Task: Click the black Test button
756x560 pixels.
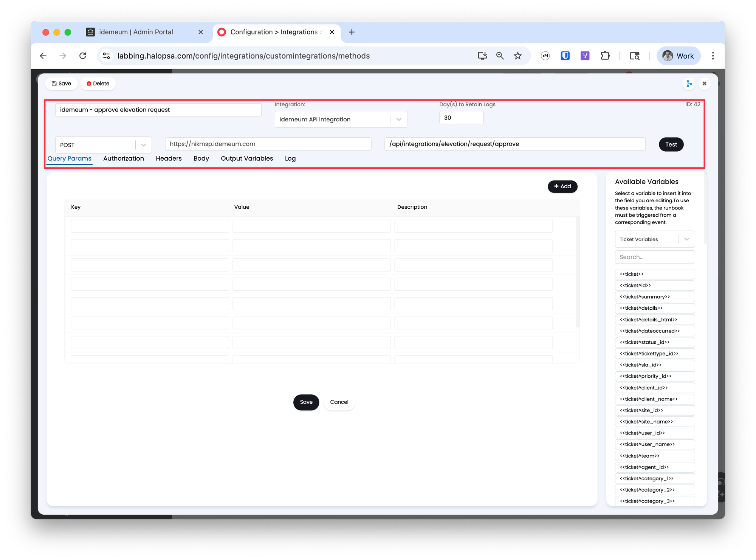Action: 671,144
